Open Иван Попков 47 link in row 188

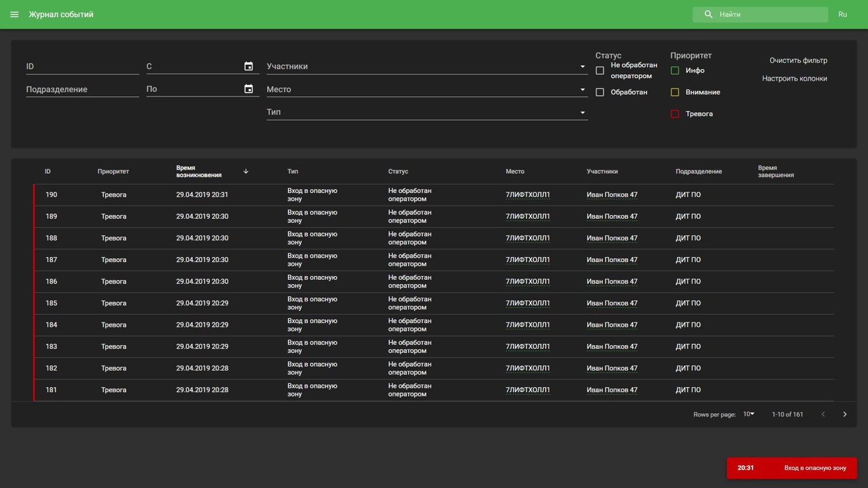(612, 238)
